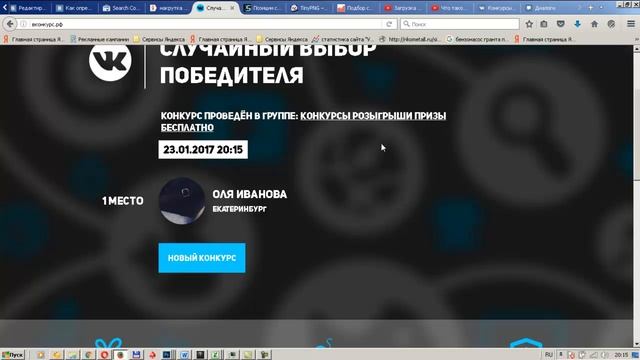Switch to the Search Co... tab
This screenshot has width=640, height=360.
pos(121,8)
